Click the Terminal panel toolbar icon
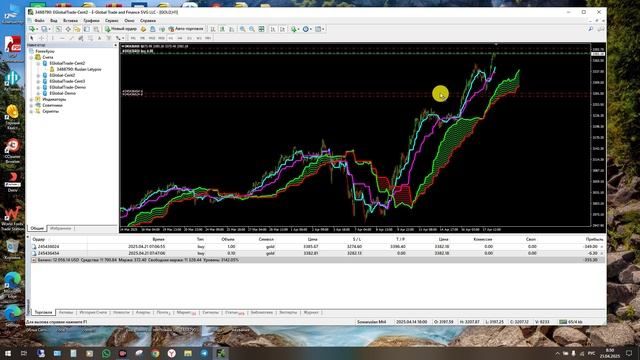The width and height of the screenshot is (640, 360). click(x=87, y=29)
